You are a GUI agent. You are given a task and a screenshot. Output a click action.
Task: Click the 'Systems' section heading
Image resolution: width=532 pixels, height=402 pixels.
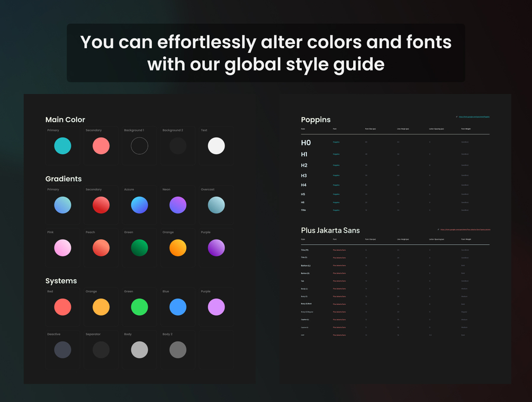tap(61, 281)
